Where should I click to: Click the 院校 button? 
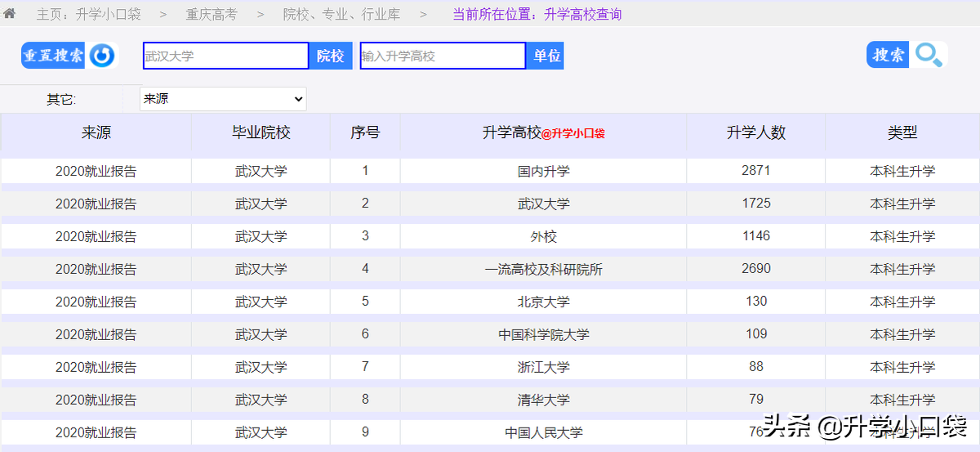click(331, 56)
